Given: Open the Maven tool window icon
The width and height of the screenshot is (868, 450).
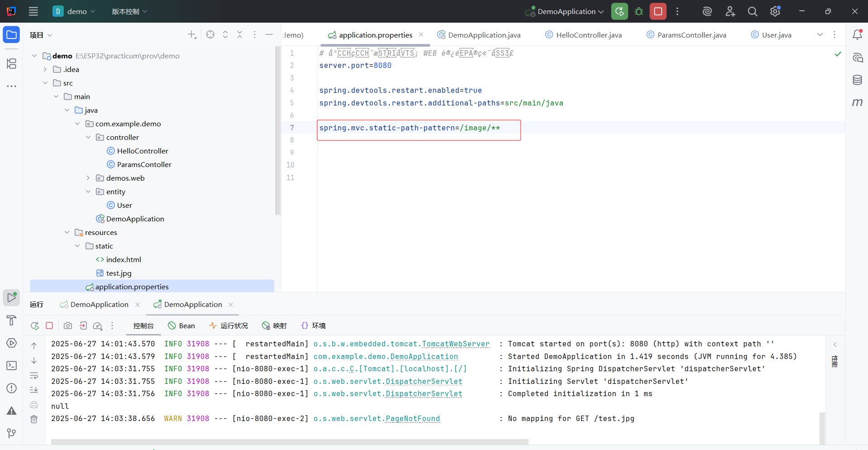Looking at the screenshot, I should tap(858, 102).
